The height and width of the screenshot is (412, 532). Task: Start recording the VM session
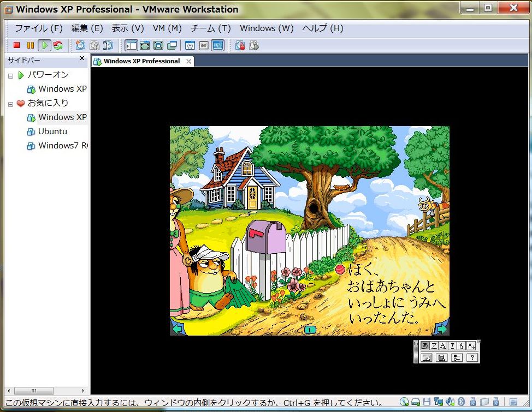coord(240,45)
